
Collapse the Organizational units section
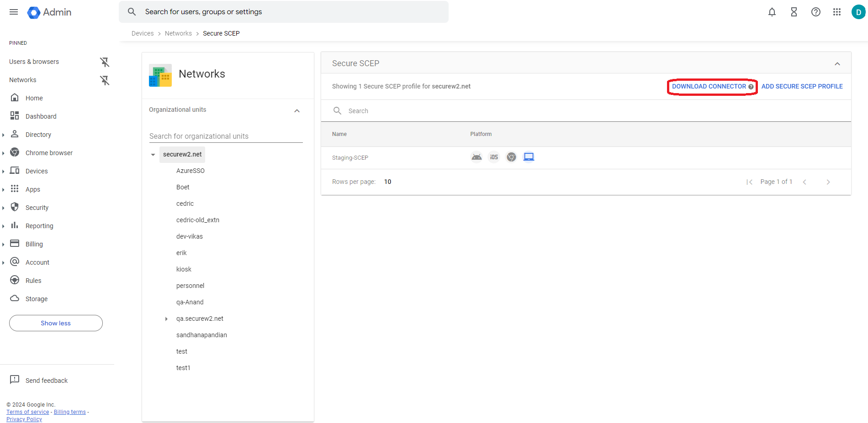click(x=297, y=111)
